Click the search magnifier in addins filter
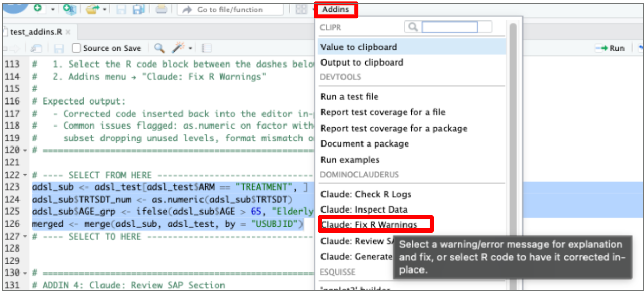Image resolution: width=644 pixels, height=292 pixels. pos(413,27)
